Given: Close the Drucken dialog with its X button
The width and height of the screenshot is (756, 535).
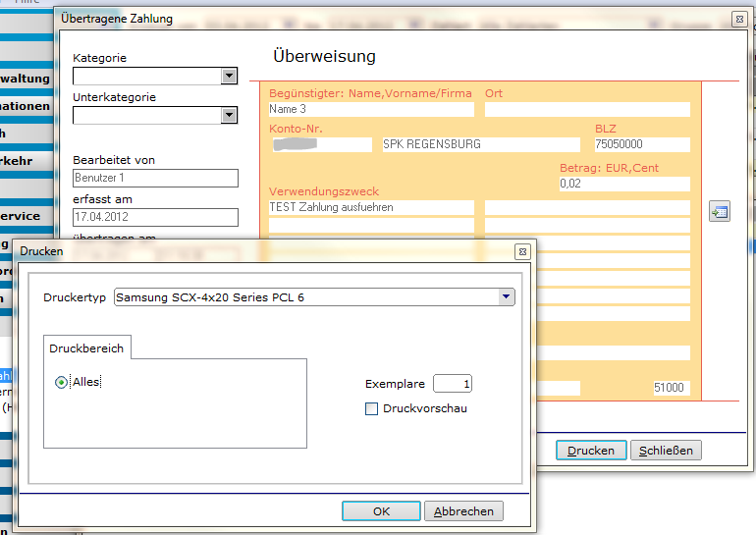Looking at the screenshot, I should [522, 251].
